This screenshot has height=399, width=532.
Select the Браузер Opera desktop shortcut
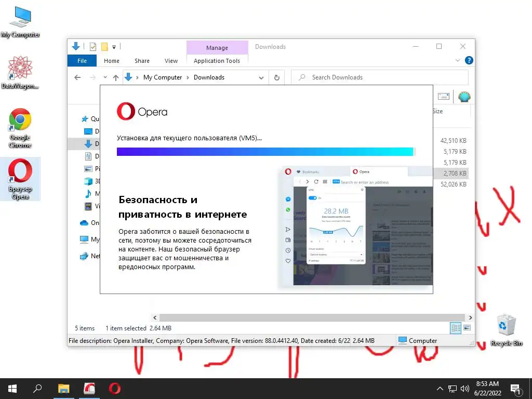pos(20,179)
